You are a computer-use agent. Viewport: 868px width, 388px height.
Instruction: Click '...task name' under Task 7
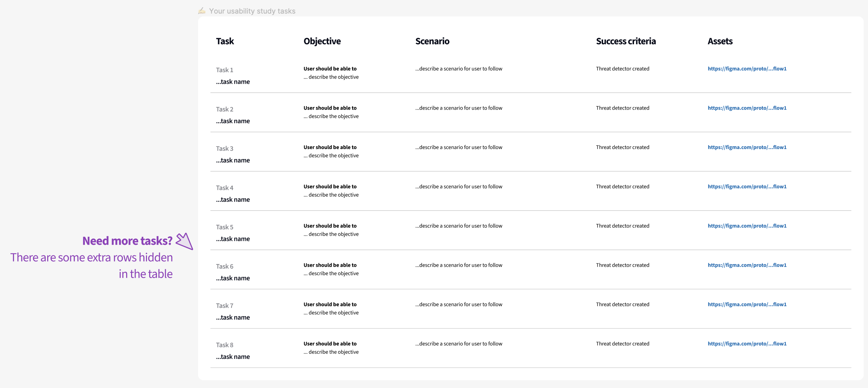(x=233, y=318)
